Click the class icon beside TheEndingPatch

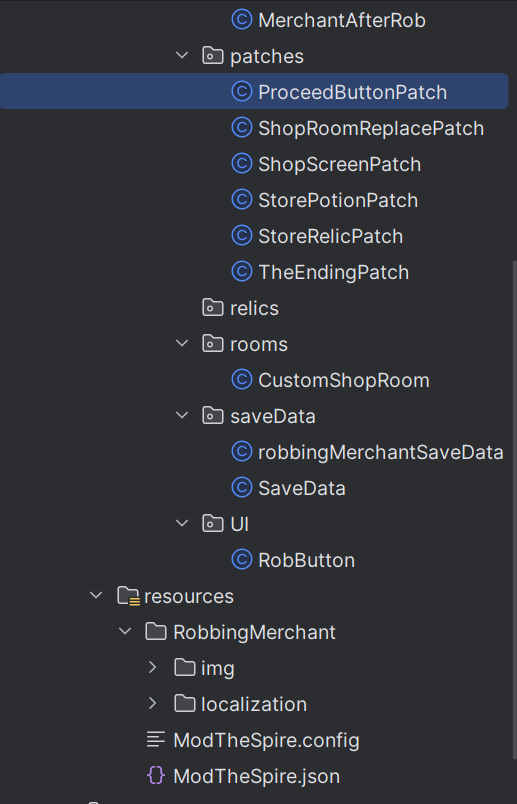[x=242, y=271]
